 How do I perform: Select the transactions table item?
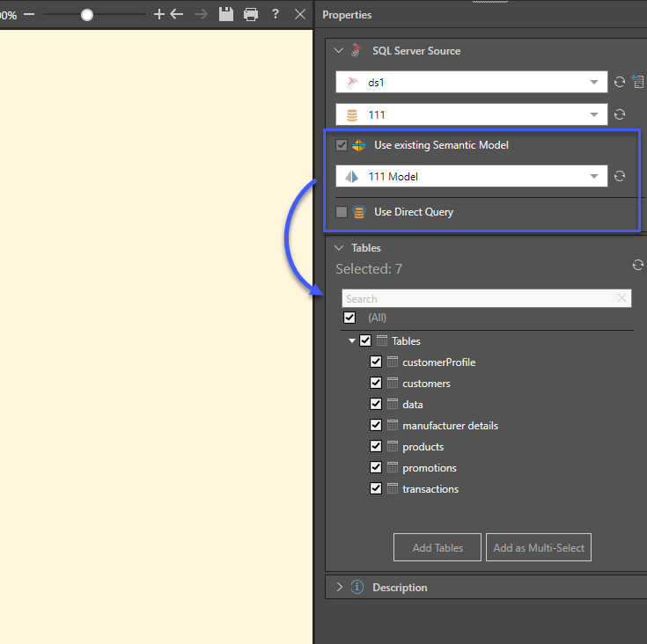(x=430, y=489)
